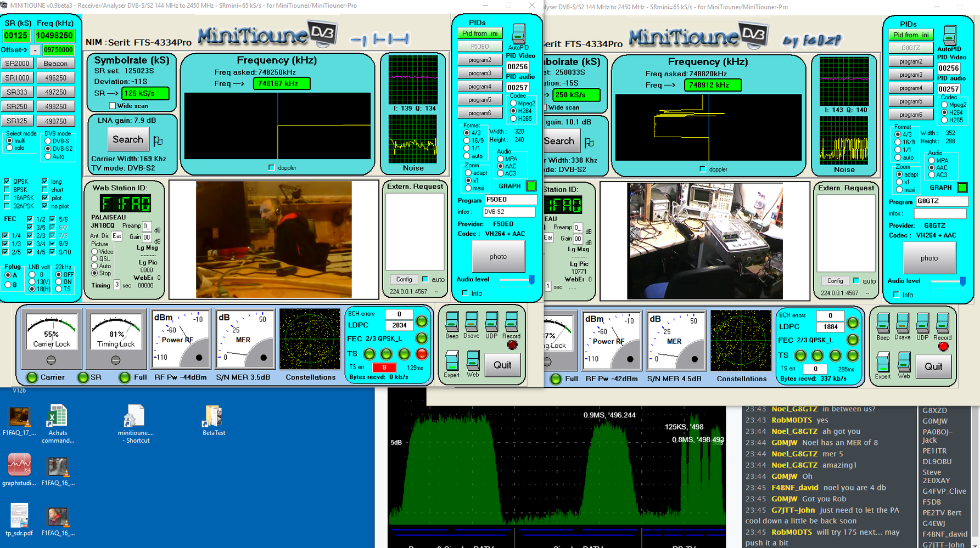Click the Timing seconds field
Image resolution: width=980 pixels, height=548 pixels.
116,285
